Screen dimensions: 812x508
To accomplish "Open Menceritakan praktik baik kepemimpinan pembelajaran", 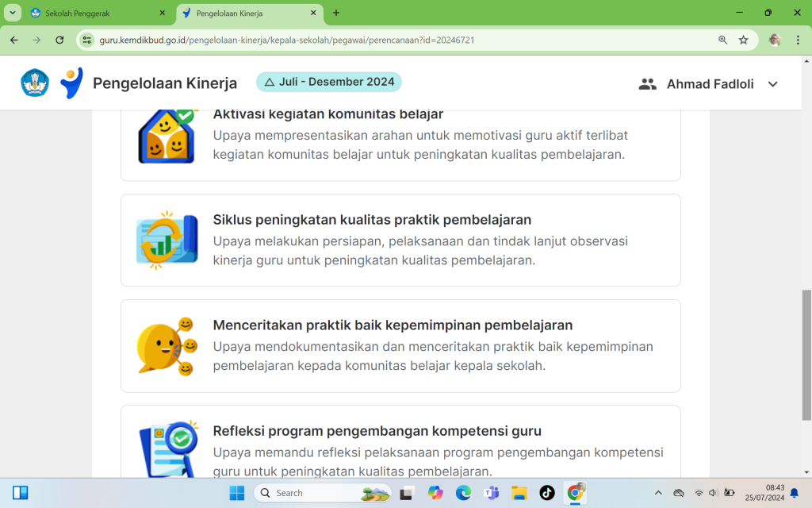I will tap(393, 325).
